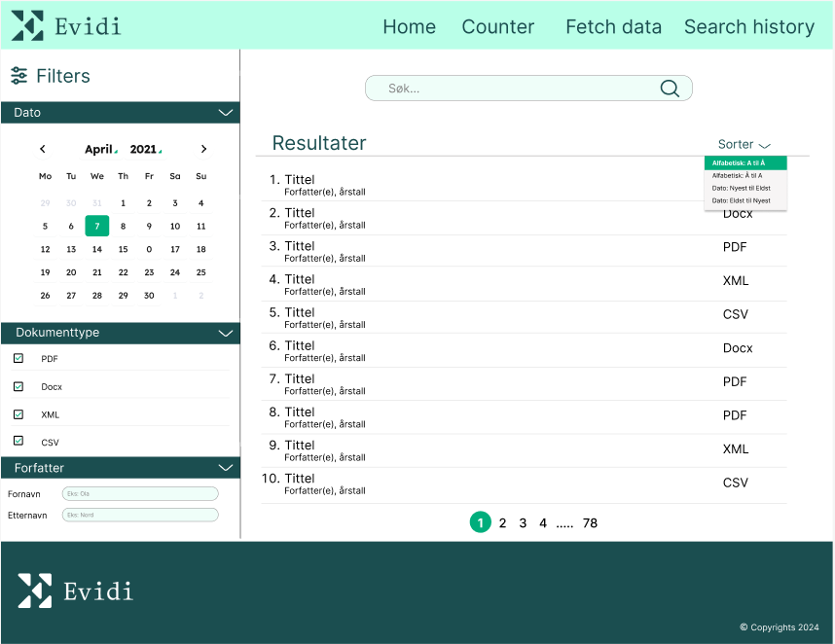Image resolution: width=835 pixels, height=644 pixels.
Task: Go to previous month in calendar
Action: (x=43, y=149)
